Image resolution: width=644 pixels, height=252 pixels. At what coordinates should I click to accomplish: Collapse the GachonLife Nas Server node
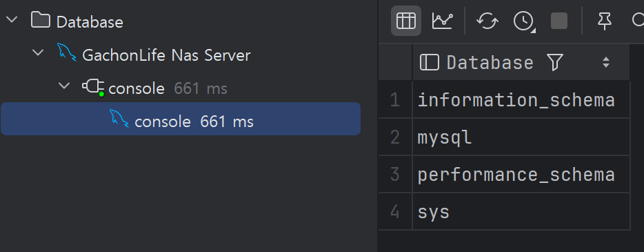coord(38,52)
